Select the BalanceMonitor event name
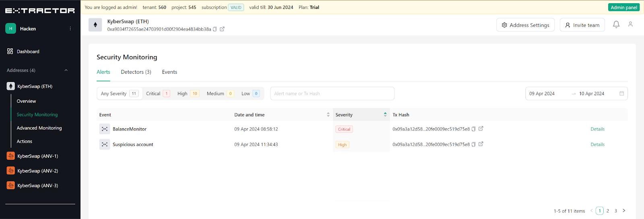 tap(130, 129)
